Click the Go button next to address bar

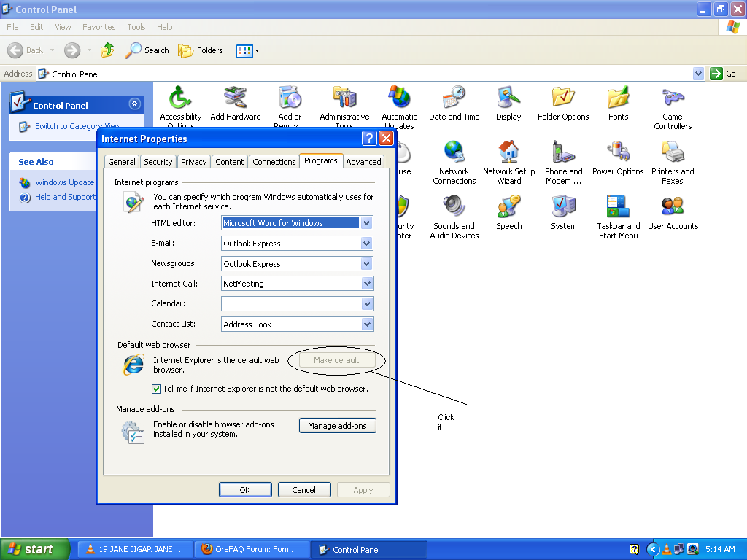723,74
